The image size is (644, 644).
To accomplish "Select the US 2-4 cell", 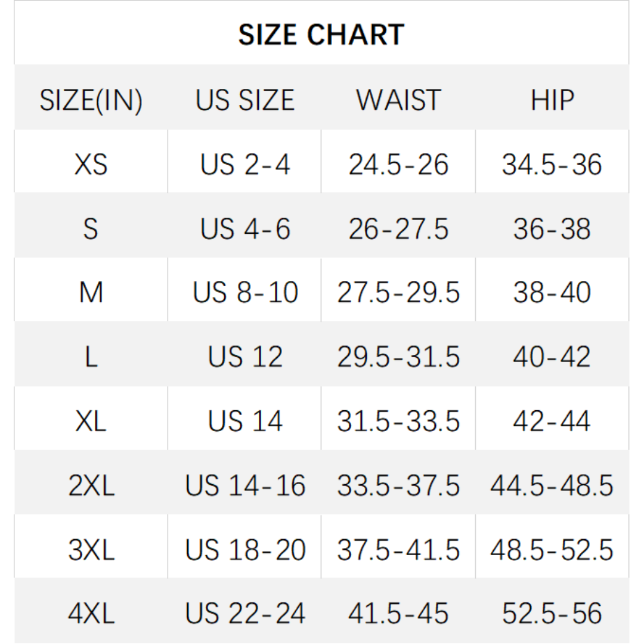I will tap(245, 165).
